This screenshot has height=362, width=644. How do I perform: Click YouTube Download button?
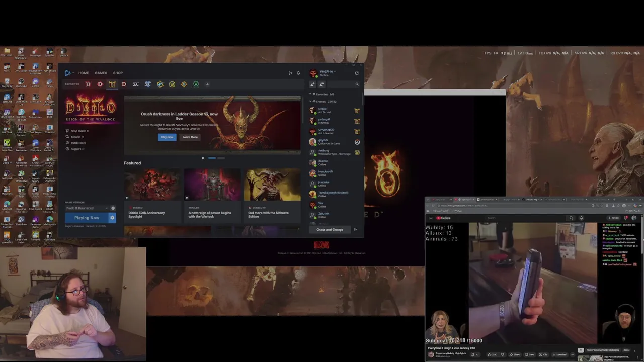560,355
